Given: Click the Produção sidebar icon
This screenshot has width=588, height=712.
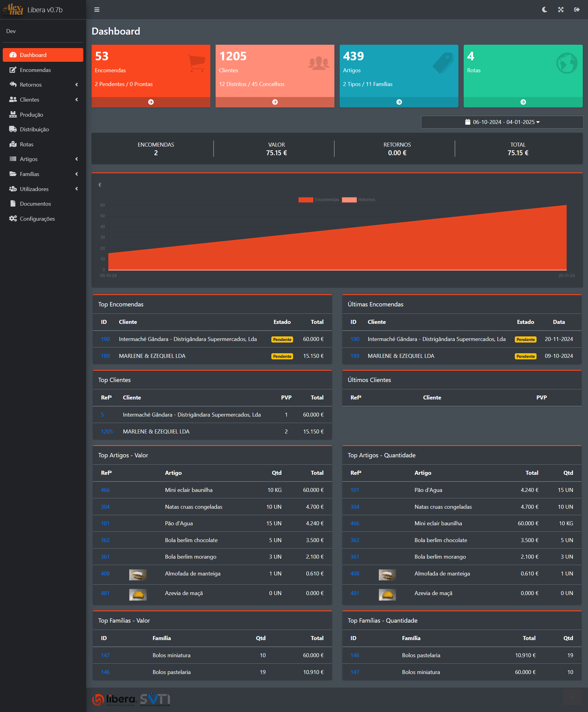Looking at the screenshot, I should (x=13, y=114).
